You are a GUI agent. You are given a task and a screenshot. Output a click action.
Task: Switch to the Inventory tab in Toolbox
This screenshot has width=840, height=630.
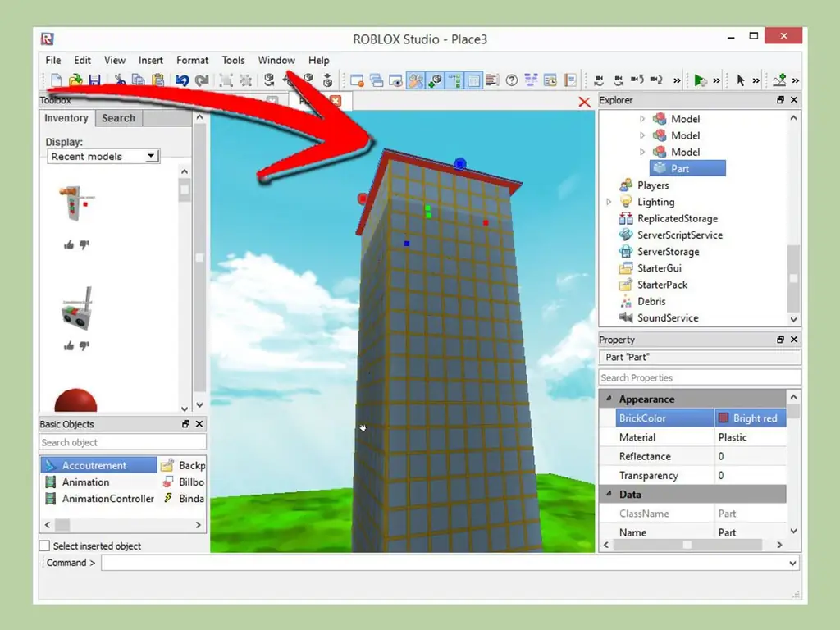tap(66, 118)
